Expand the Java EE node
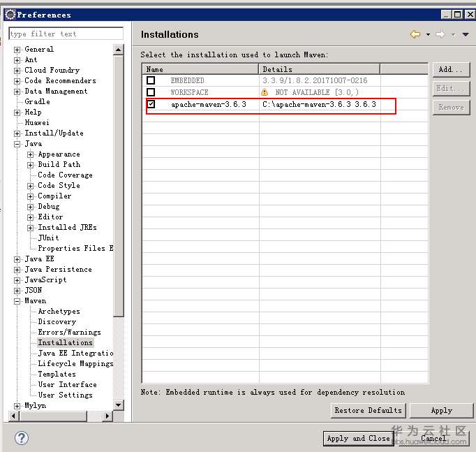Image resolution: width=476 pixels, height=452 pixels. click(17, 259)
